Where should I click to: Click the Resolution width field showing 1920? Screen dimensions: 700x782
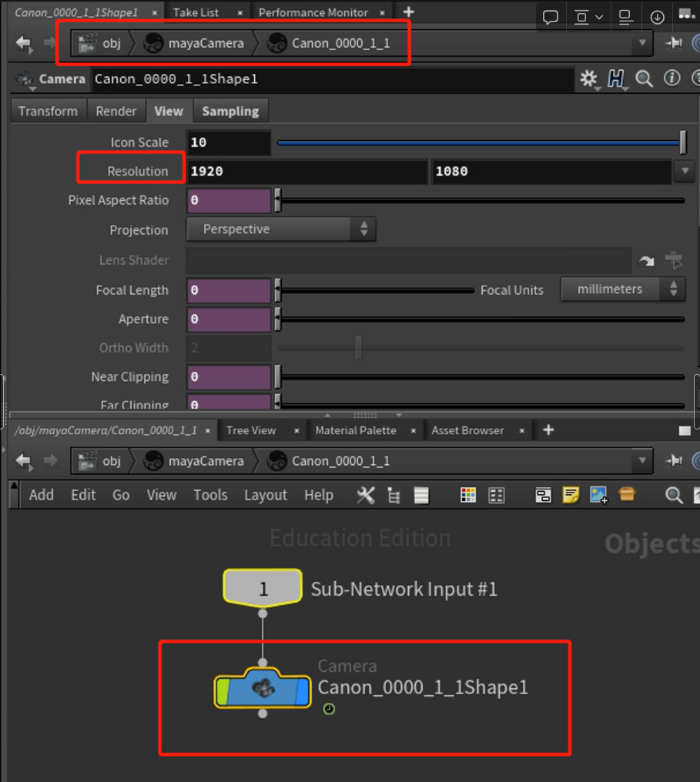[x=306, y=171]
